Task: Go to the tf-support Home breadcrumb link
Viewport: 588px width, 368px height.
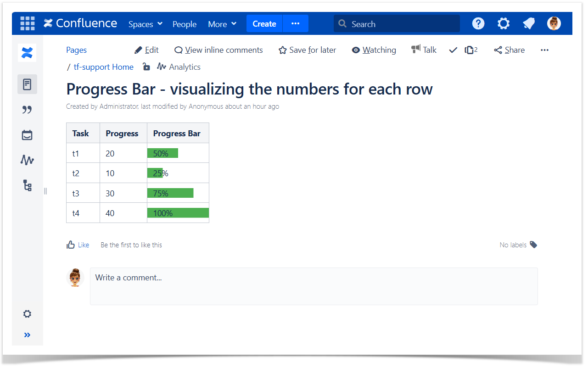Action: point(103,67)
